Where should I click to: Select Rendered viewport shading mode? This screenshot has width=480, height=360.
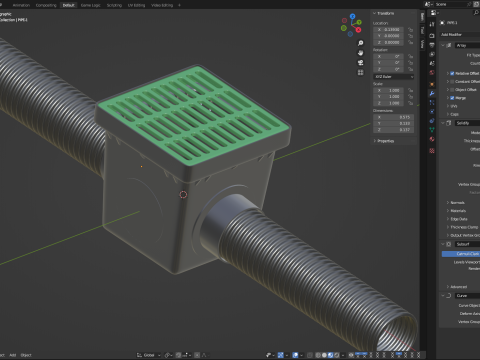tap(336, 355)
